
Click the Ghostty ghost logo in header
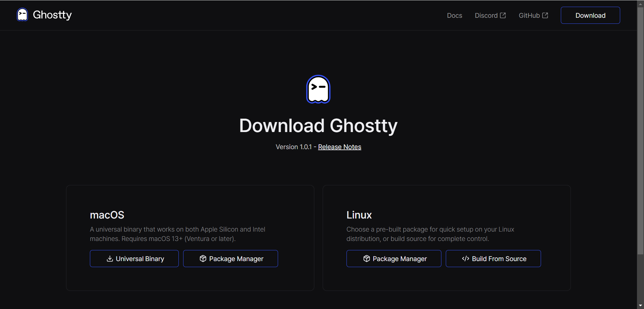pyautogui.click(x=22, y=15)
